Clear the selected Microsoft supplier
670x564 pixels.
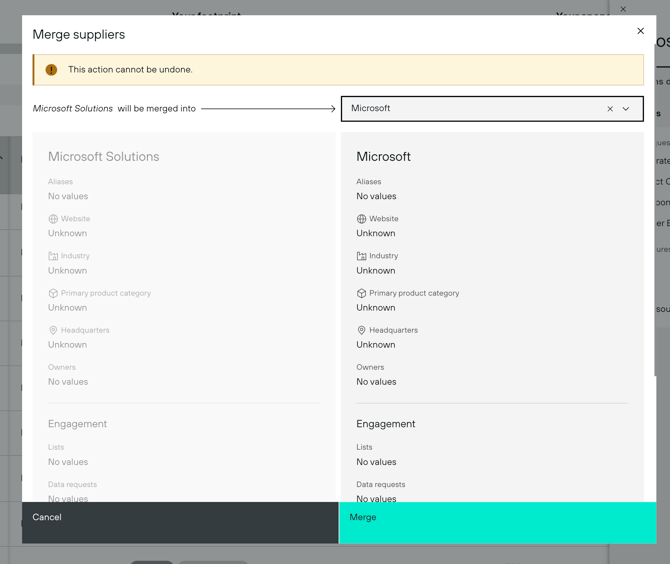pyautogui.click(x=610, y=109)
